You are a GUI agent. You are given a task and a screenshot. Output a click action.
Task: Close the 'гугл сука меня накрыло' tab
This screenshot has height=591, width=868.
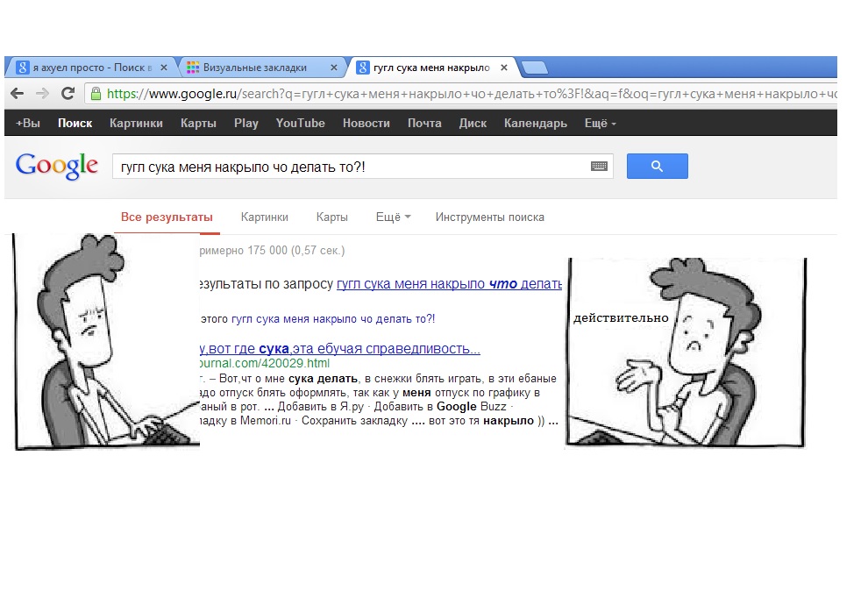pyautogui.click(x=504, y=68)
